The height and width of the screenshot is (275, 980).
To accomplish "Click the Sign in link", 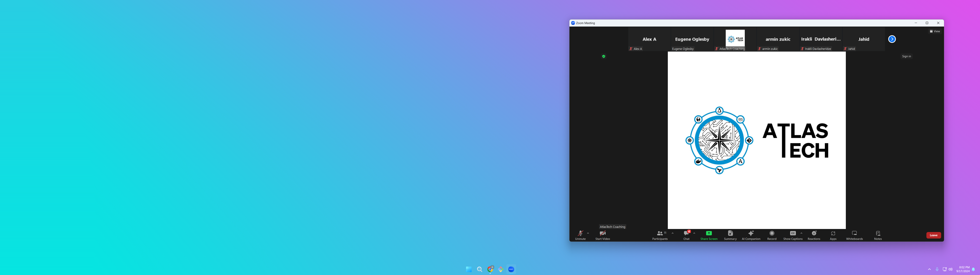I will pyautogui.click(x=906, y=56).
